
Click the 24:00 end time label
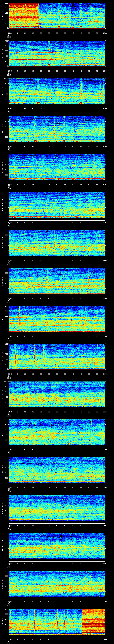[x=105, y=374]
